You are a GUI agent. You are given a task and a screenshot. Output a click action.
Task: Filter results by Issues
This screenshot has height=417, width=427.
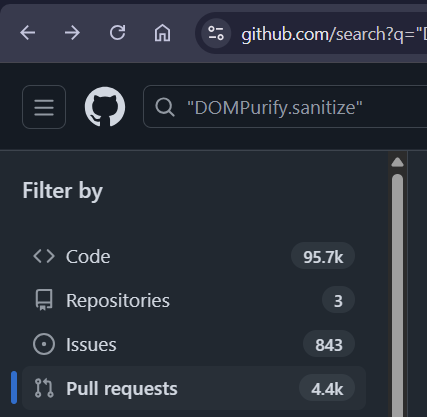coord(194,344)
